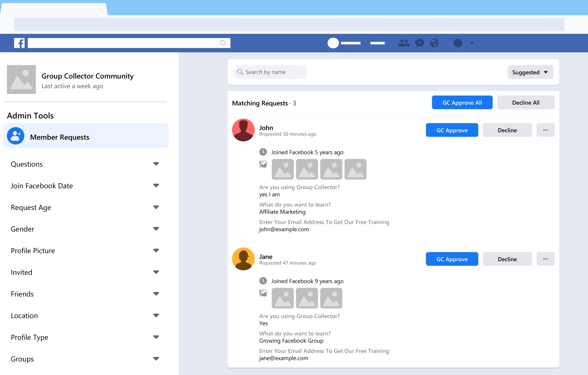Screen dimensions: 588x375
Task: Open Jane's first photo thumbnail
Action: click(x=283, y=298)
